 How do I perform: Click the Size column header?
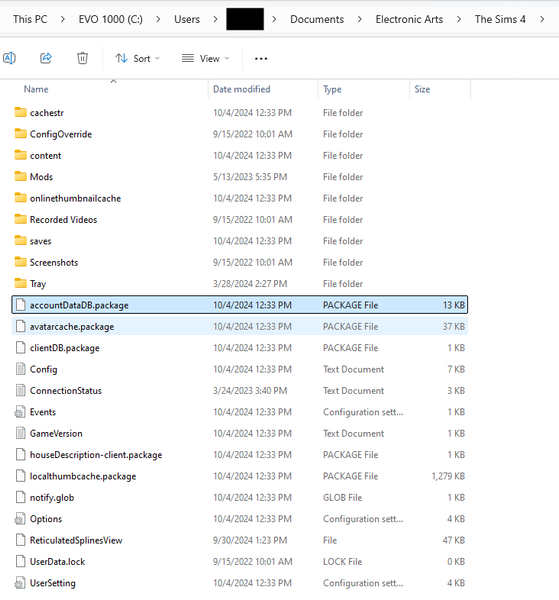tap(422, 89)
